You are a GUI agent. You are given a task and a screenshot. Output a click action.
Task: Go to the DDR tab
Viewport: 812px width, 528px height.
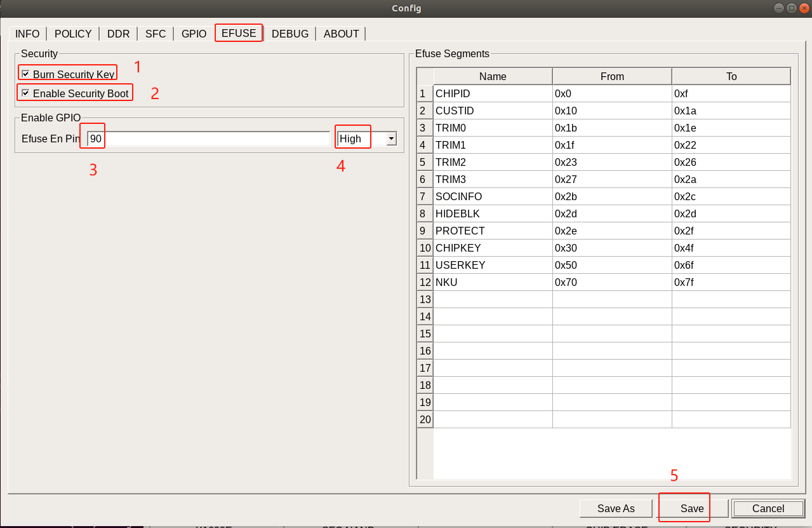(118, 34)
